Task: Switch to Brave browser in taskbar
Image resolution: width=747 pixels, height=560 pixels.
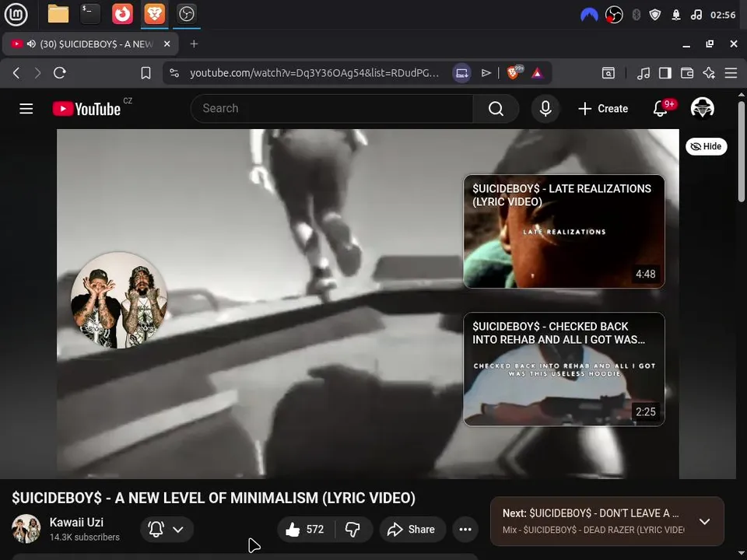Action: (154, 14)
